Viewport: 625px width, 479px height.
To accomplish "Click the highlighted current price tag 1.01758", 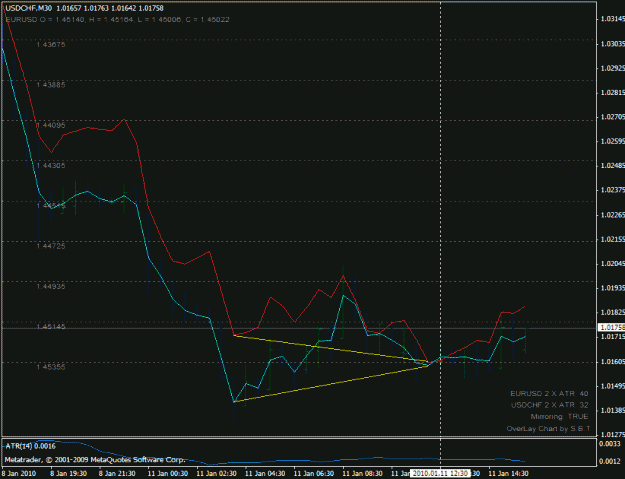I will point(611,328).
